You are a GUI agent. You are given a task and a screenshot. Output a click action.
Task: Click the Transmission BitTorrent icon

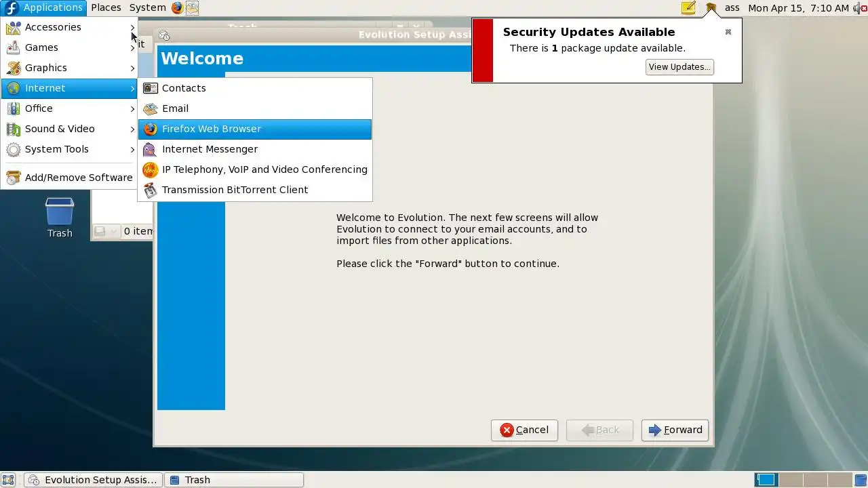pyautogui.click(x=151, y=190)
